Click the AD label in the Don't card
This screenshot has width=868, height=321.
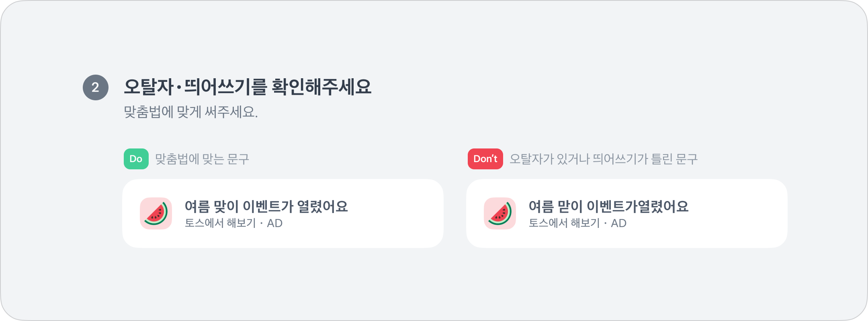619,223
